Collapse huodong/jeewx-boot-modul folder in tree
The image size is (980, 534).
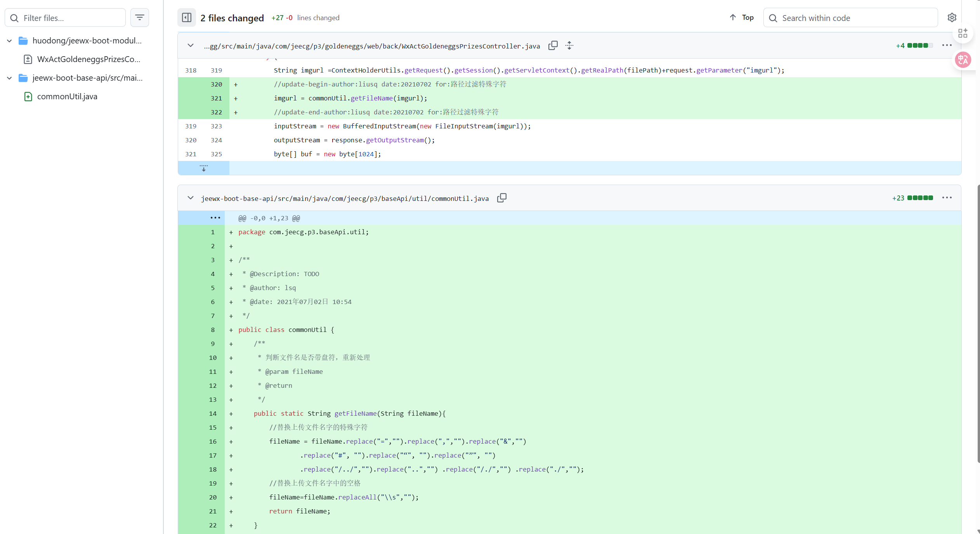coord(9,41)
